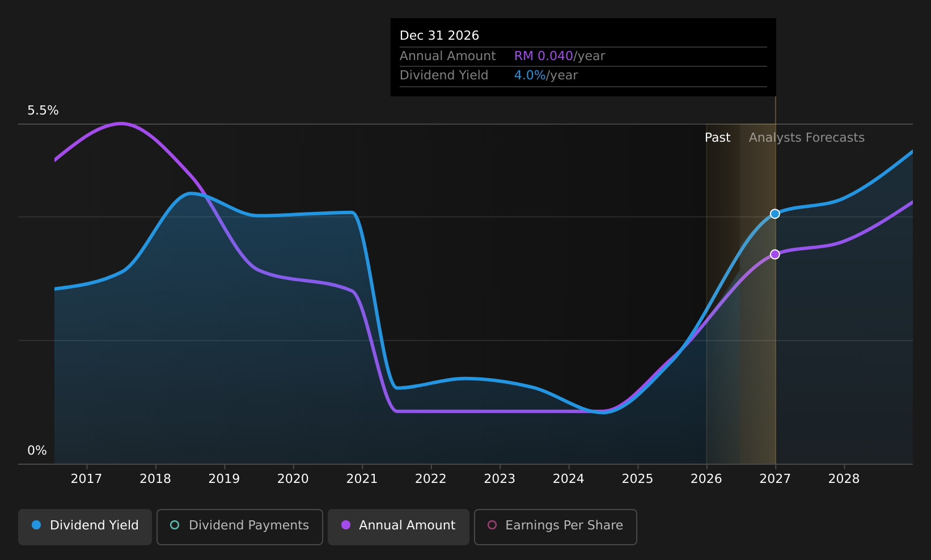Click the 2027 x-axis label
The width and height of the screenshot is (931, 560).
[775, 479]
